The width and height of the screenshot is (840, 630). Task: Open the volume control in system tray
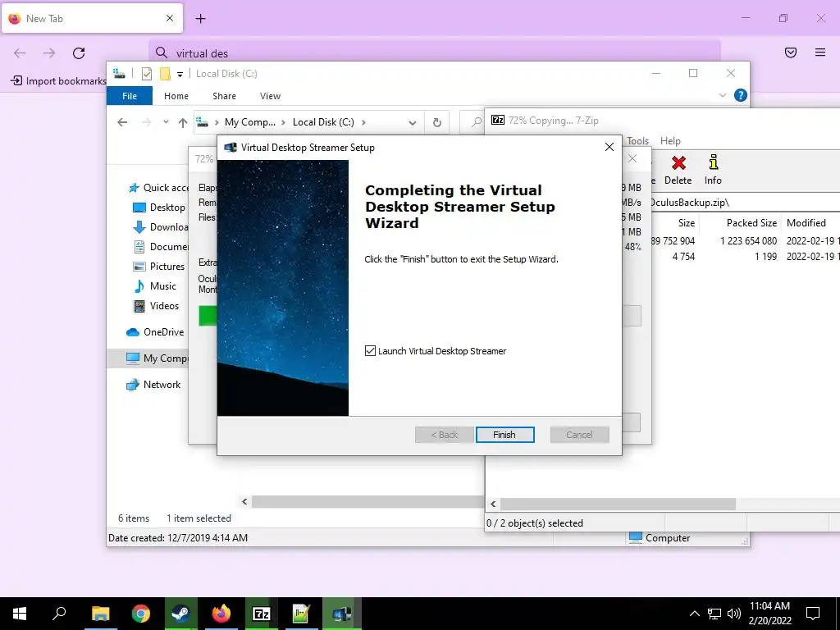click(x=734, y=614)
